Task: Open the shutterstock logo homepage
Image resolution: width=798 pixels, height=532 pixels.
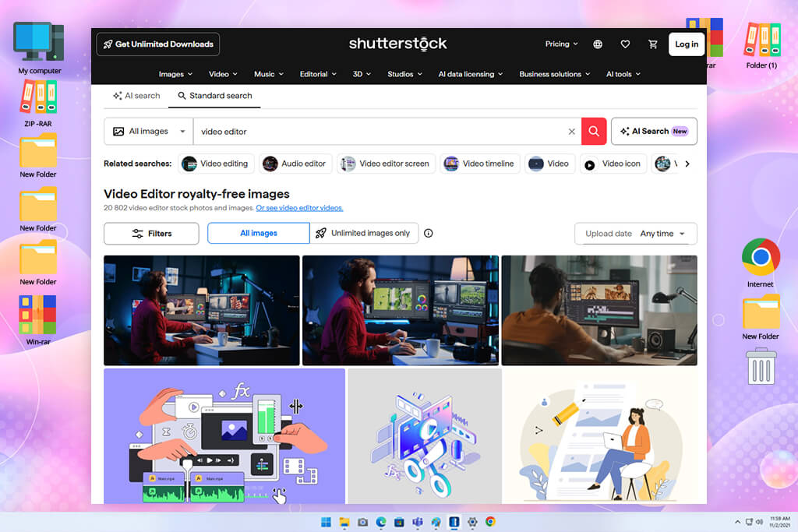Action: 397,44
